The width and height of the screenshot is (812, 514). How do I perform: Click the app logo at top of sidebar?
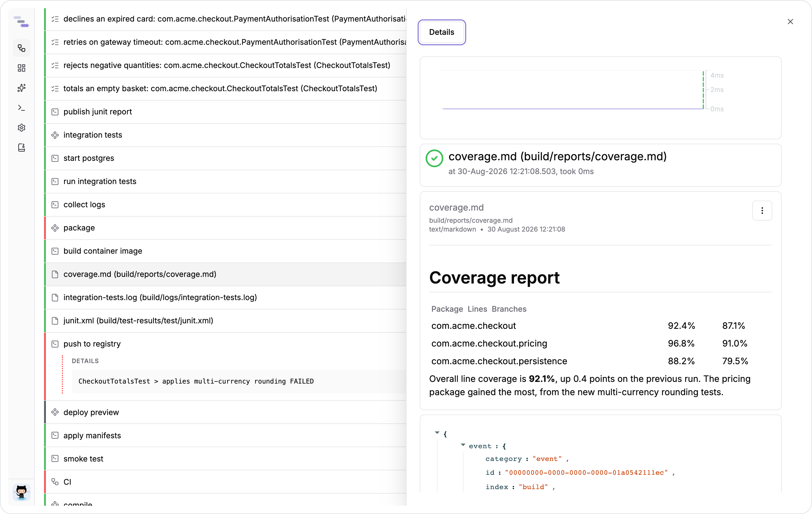(22, 22)
